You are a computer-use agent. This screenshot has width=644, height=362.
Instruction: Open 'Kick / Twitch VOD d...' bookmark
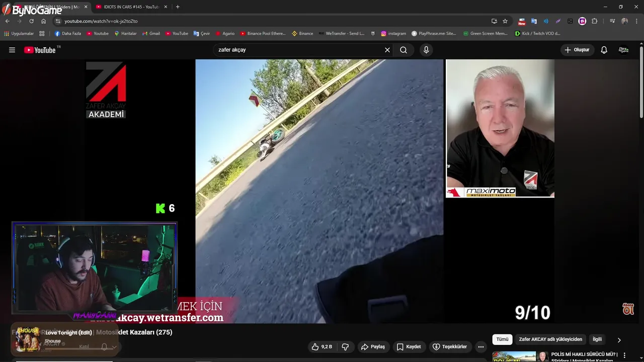click(537, 34)
